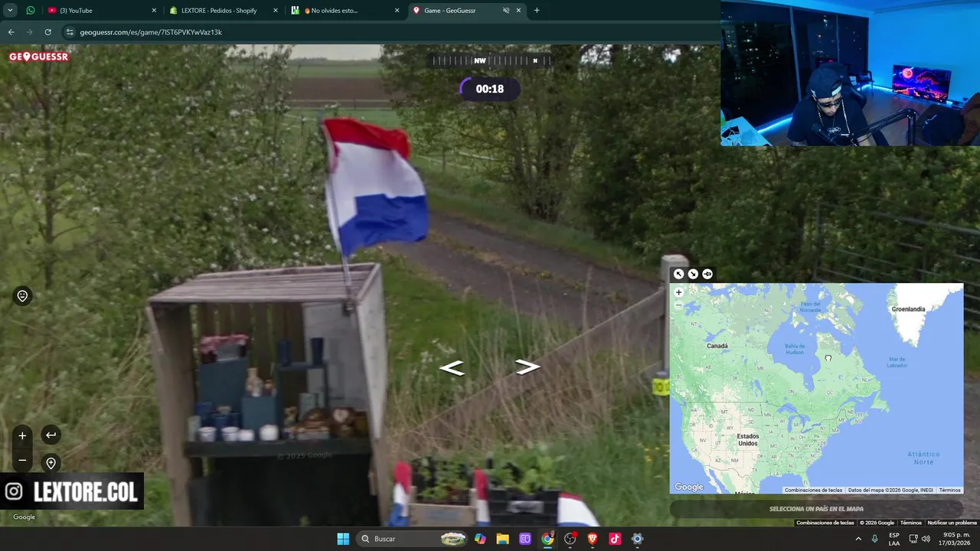Open the map Términos link
This screenshot has width=980, height=551.
click(949, 491)
